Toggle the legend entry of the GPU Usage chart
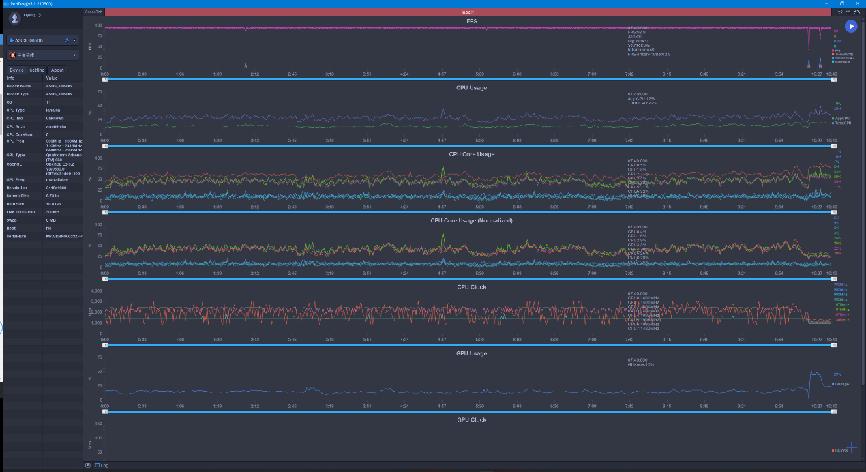This screenshot has height=472, width=866. [x=841, y=384]
